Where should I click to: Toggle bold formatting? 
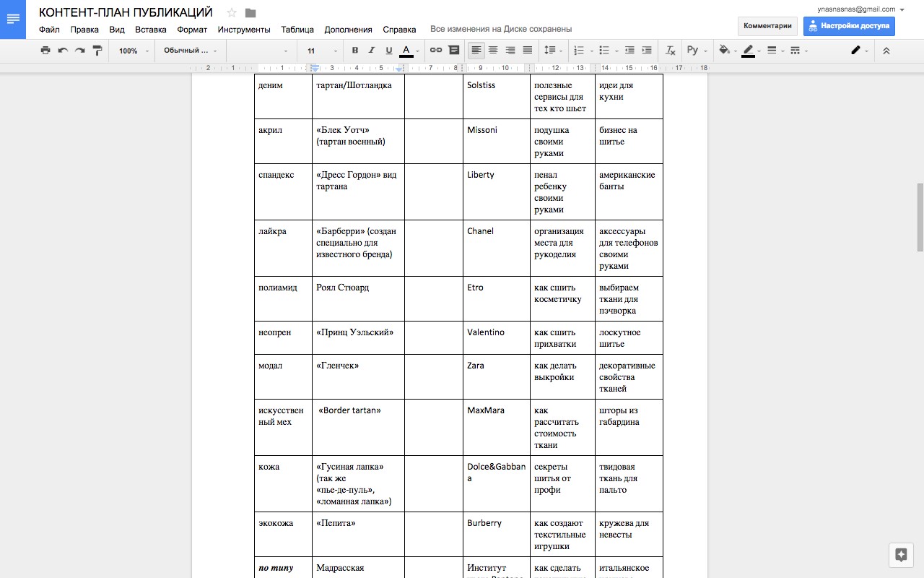tap(354, 51)
